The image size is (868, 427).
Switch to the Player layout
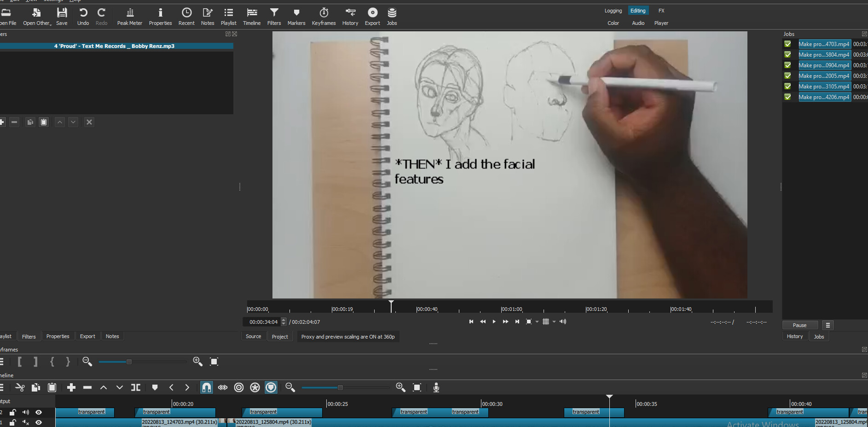point(661,23)
